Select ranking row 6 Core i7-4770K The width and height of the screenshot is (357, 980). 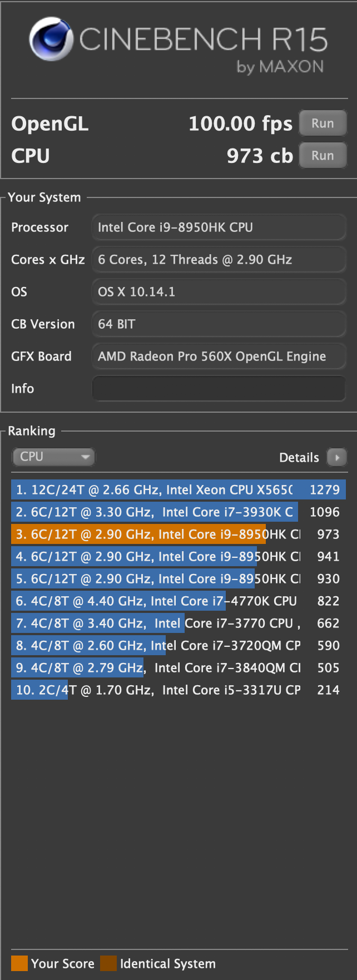[178, 601]
